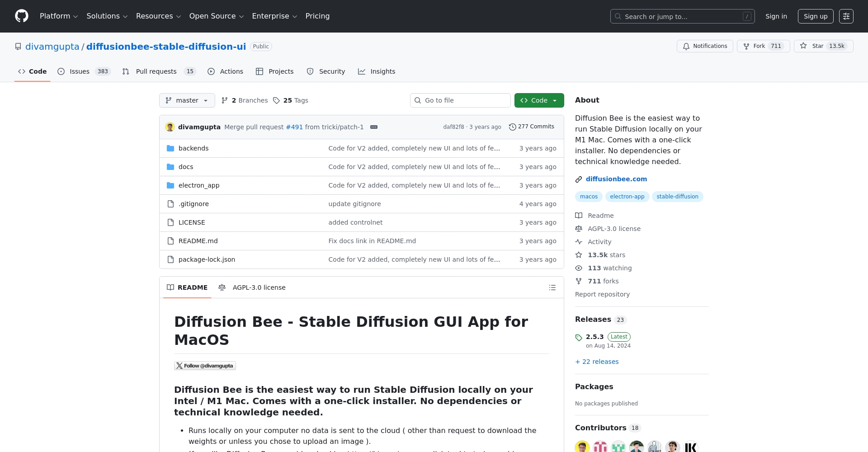The image size is (868, 452).
Task: Visit the diffusionbee.com link
Action: pos(616,179)
